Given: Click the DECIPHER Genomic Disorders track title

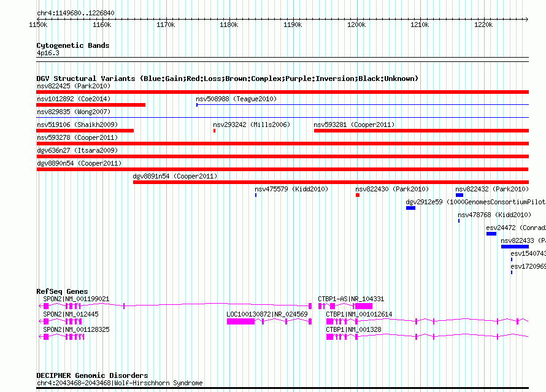Looking at the screenshot, I should [x=92, y=375].
